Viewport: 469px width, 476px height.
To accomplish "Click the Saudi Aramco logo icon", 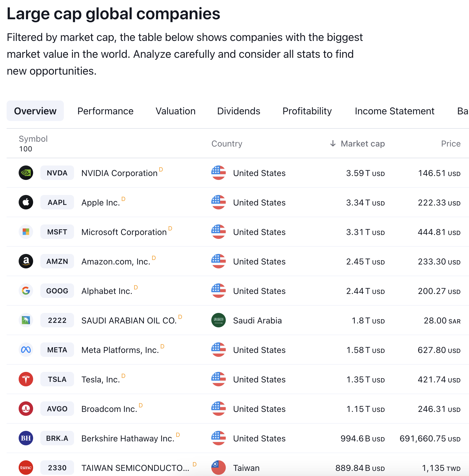I will 26,320.
